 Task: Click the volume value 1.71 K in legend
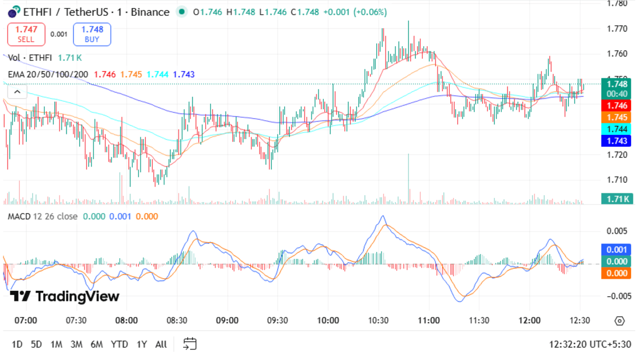coord(70,58)
